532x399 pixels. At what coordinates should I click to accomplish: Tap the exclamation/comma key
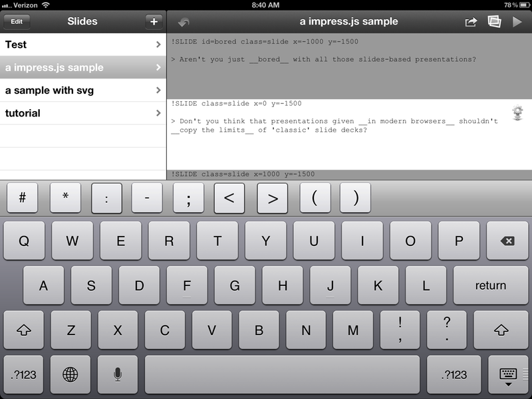(x=400, y=330)
